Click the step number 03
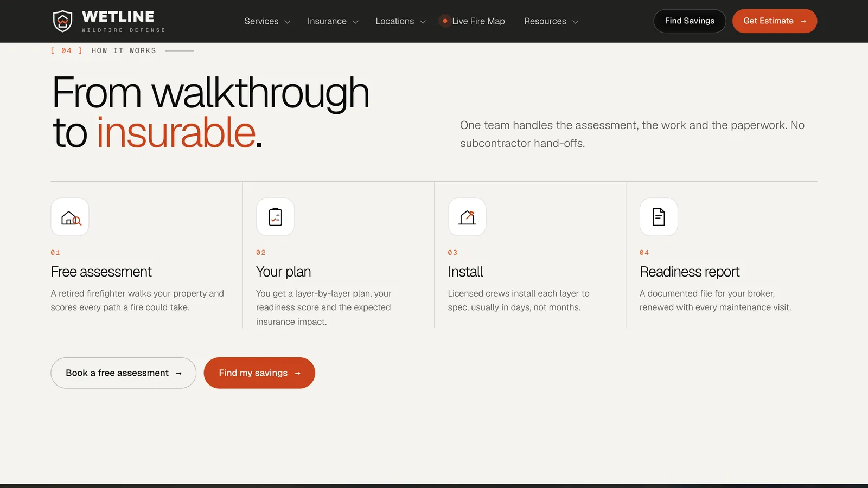 pos(452,253)
